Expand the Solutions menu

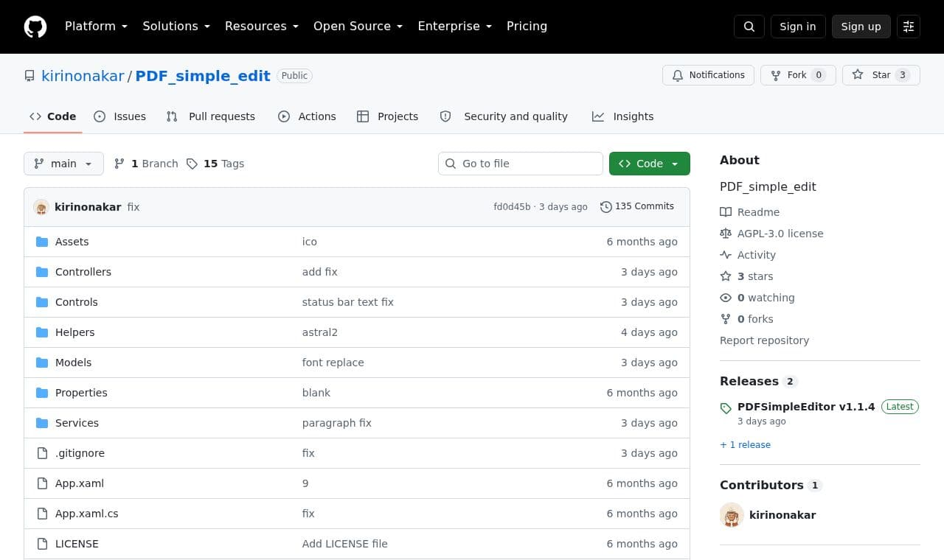176,27
